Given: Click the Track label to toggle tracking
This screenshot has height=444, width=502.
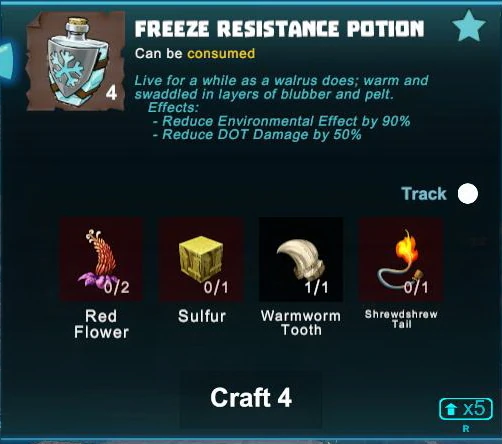Looking at the screenshot, I should point(424,194).
